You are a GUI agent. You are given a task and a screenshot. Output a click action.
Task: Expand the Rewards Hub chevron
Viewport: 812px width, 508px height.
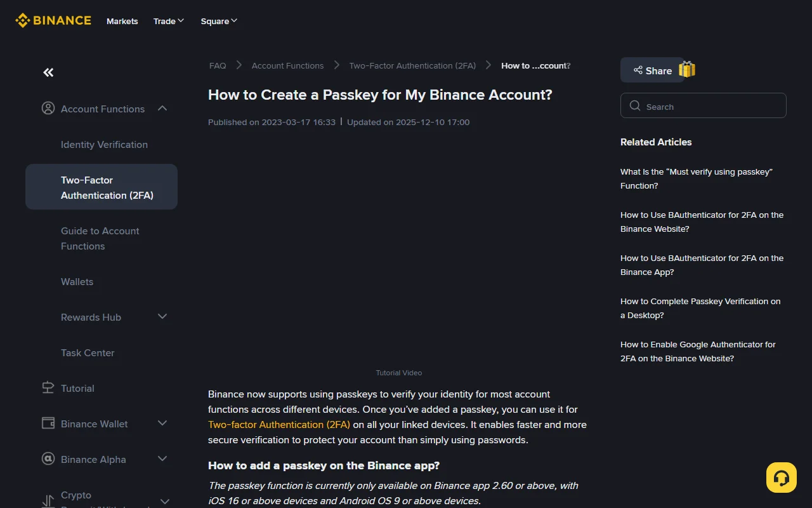162,316
